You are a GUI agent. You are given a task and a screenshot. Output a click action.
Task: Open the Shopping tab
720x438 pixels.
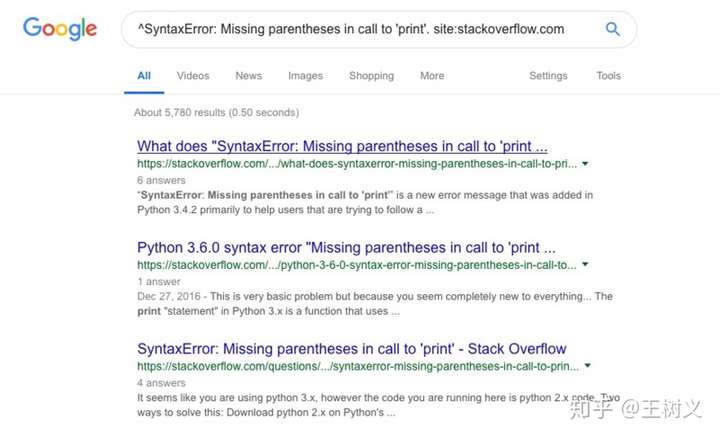(371, 76)
